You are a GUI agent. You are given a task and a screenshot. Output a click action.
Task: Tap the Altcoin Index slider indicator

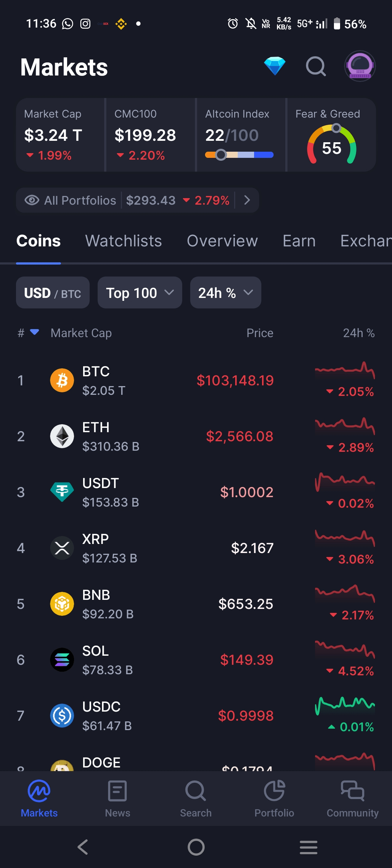coord(221,155)
